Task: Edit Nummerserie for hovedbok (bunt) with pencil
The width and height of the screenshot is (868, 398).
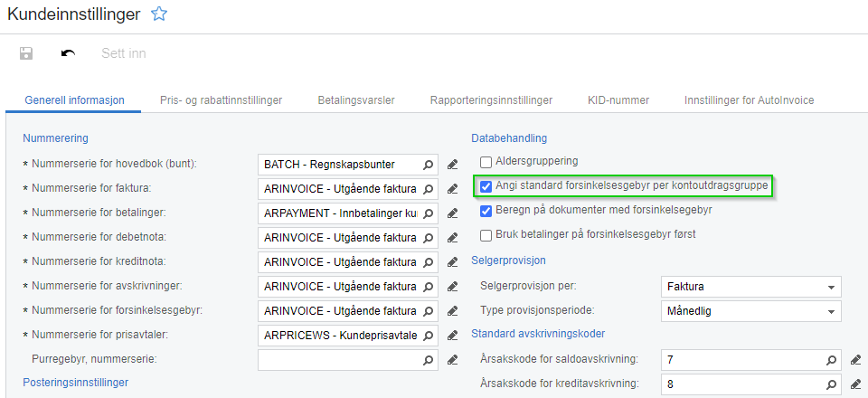Action: pyautogui.click(x=452, y=165)
